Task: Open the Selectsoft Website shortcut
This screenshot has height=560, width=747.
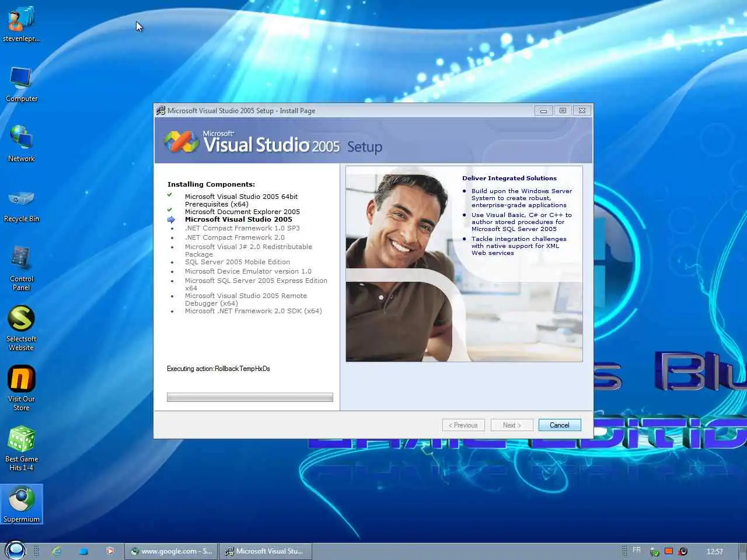Action: pyautogui.click(x=22, y=328)
